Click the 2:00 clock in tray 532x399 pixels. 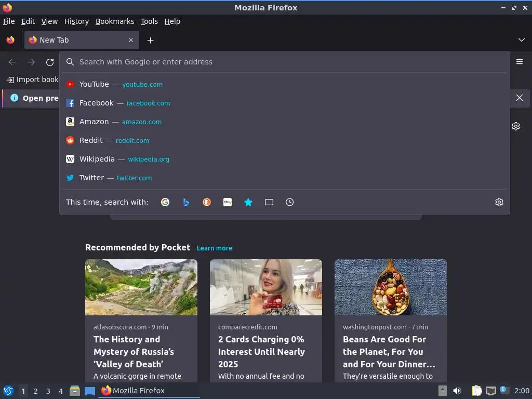tap(522, 391)
